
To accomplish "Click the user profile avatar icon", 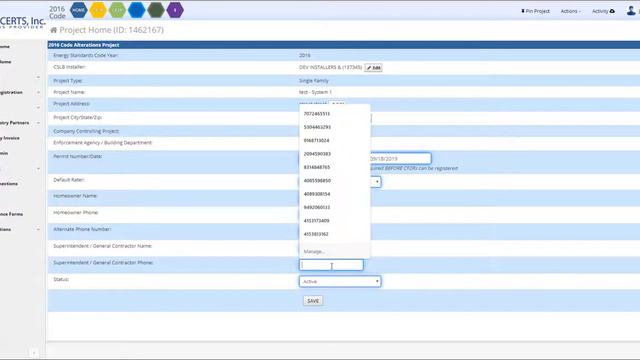I will click(631, 11).
